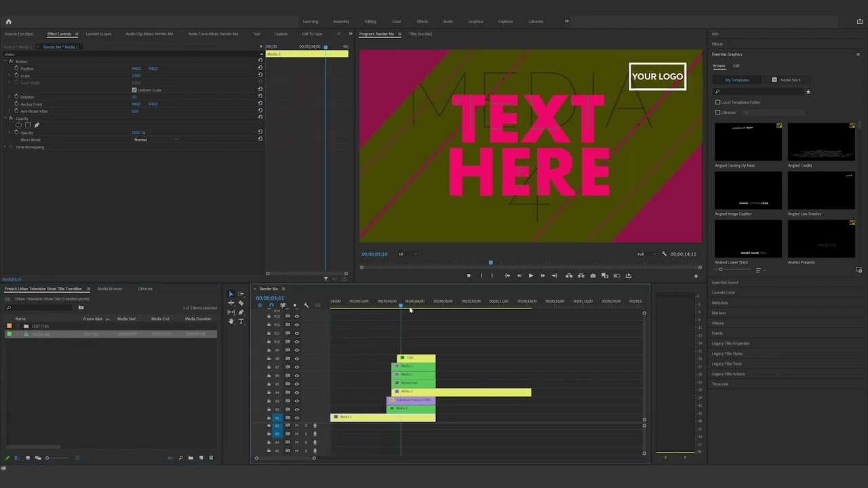Switch to the Color workspace

click(x=397, y=22)
